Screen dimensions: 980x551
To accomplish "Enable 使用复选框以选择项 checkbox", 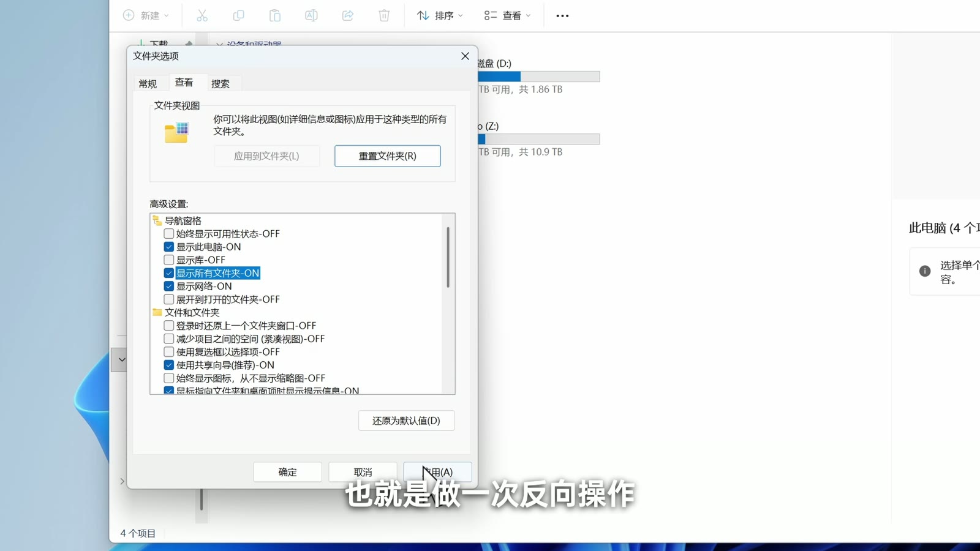I will [169, 352].
